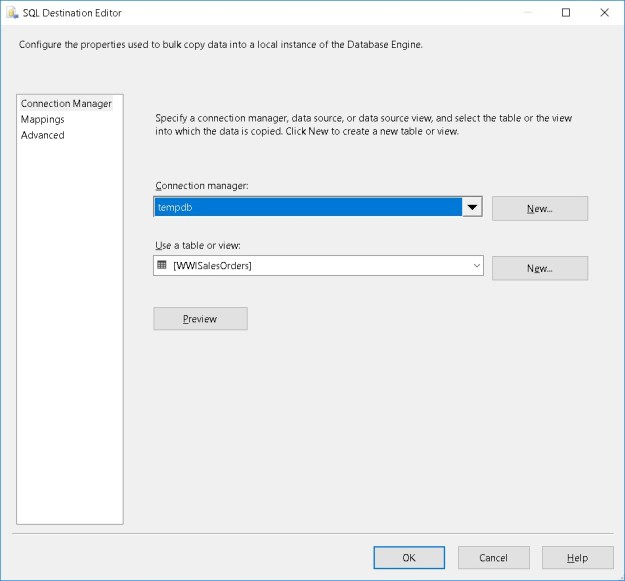Click the [WWISalesOrders] table name
This screenshot has height=581, width=625.
[212, 266]
